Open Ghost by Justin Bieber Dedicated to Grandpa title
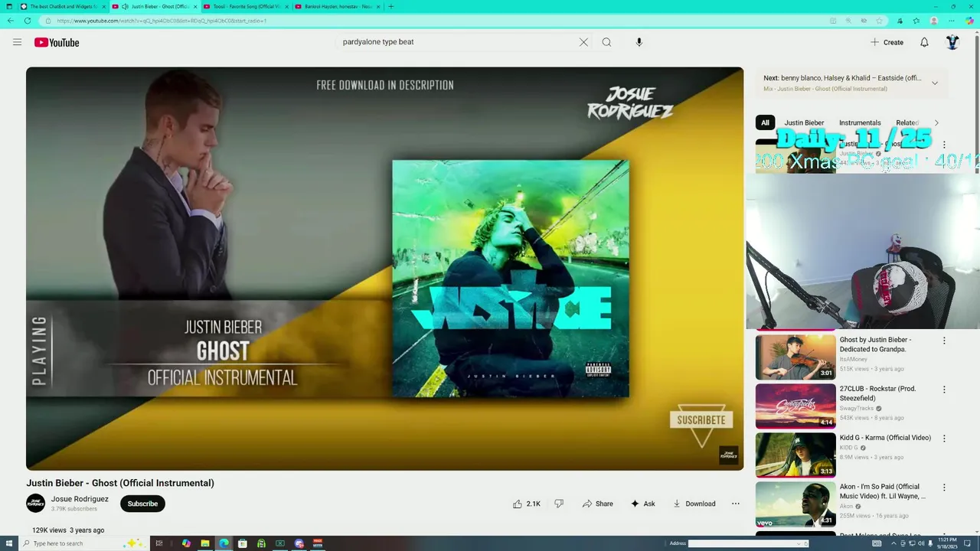This screenshot has width=980, height=551. pyautogui.click(x=875, y=344)
